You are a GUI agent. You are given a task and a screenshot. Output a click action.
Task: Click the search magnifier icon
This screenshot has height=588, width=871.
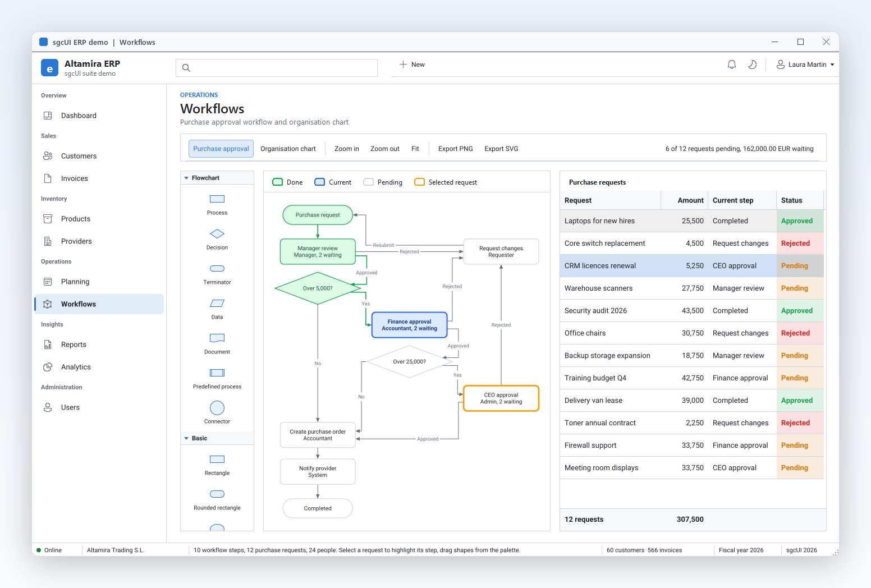186,68
